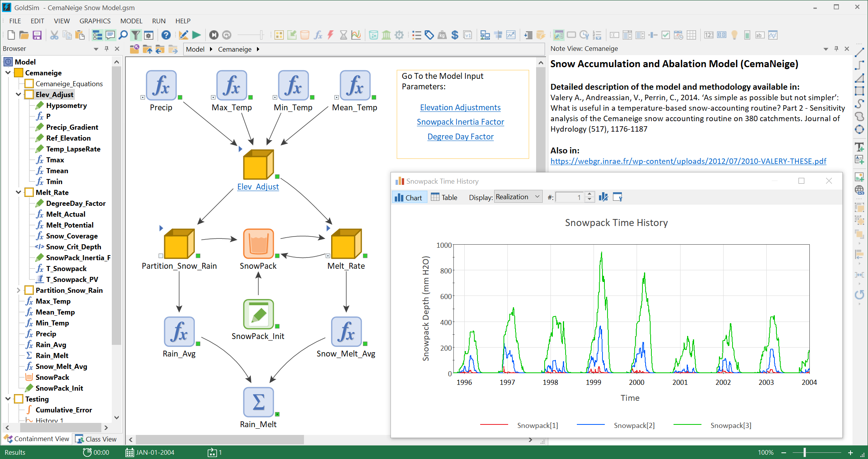Click the dollar sign Currencies icon
Screen dimensions: 868x459
pos(455,35)
